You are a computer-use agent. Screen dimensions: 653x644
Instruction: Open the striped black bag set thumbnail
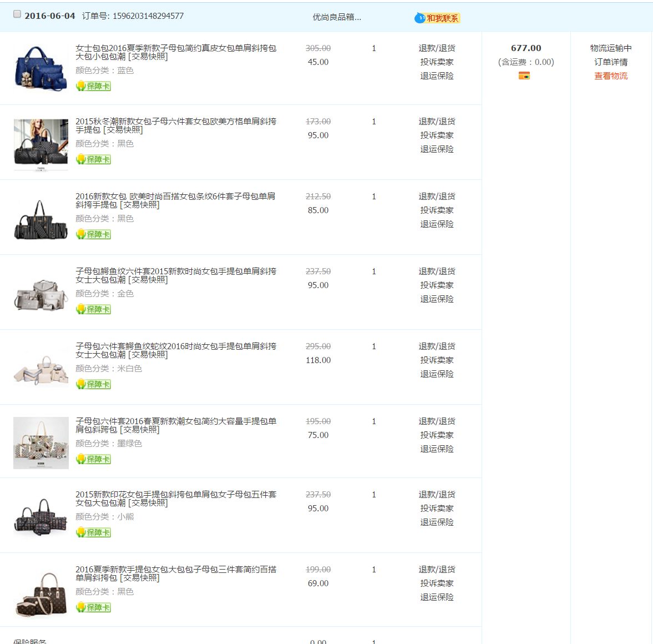coord(41,219)
